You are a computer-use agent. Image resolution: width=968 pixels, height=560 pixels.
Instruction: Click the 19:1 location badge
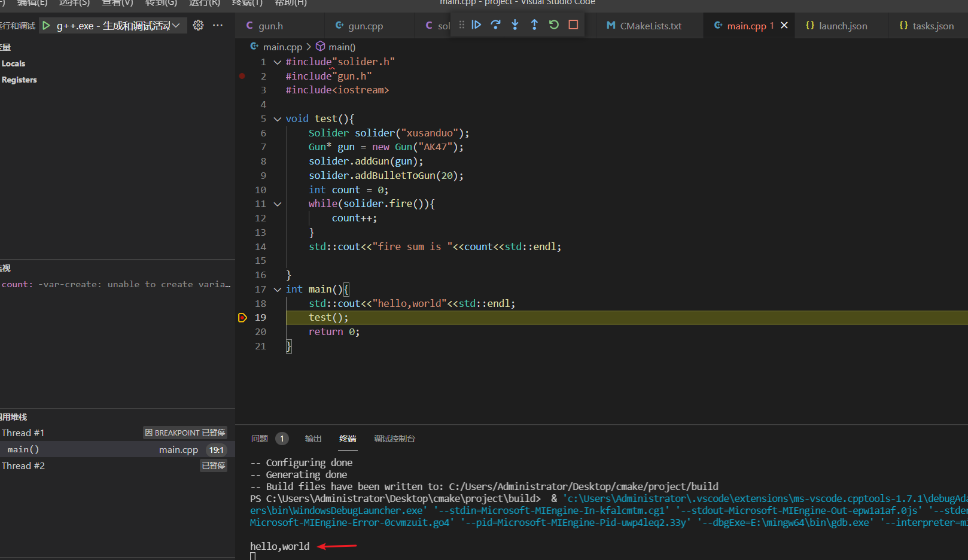pyautogui.click(x=217, y=450)
